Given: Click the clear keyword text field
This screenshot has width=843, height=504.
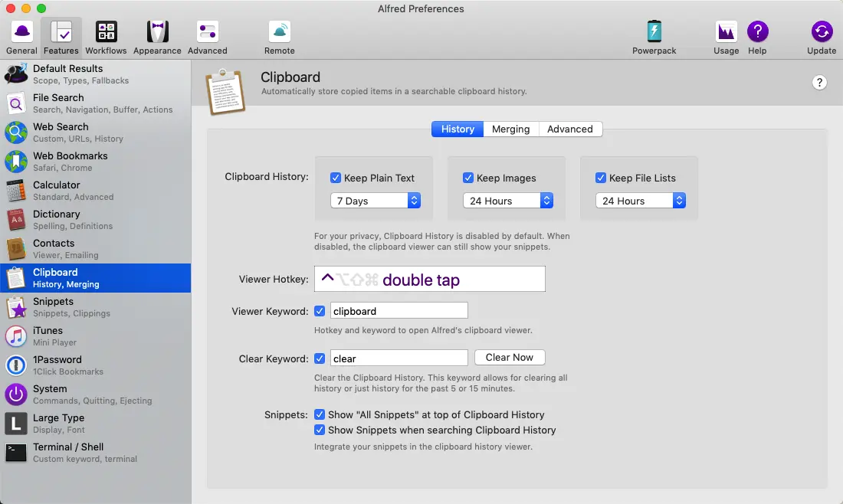Looking at the screenshot, I should click(x=399, y=358).
